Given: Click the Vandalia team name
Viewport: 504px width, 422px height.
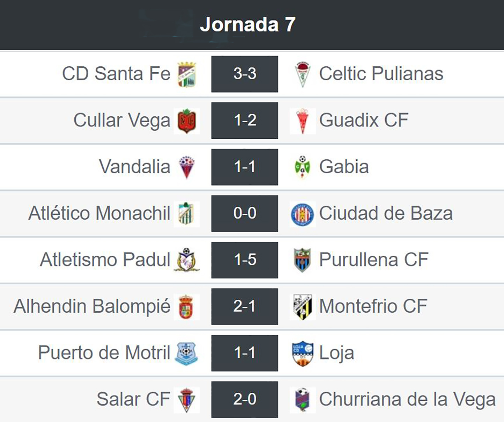Looking at the screenshot, I should click(x=135, y=167).
